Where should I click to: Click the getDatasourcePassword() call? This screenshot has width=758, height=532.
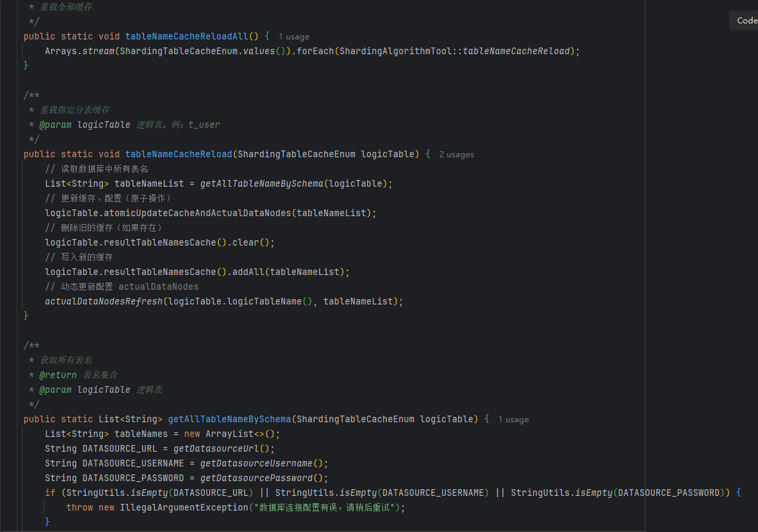click(x=262, y=478)
